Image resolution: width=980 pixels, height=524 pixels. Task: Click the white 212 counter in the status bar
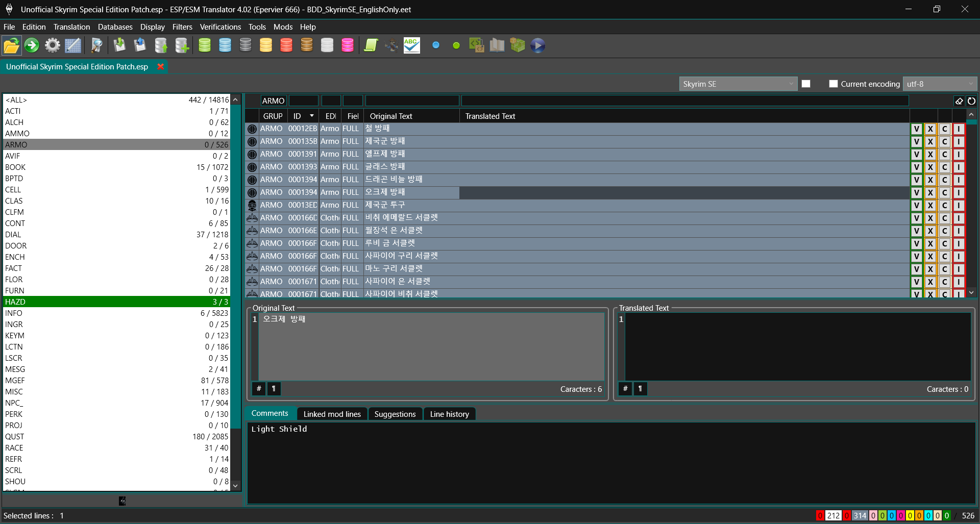(833, 515)
